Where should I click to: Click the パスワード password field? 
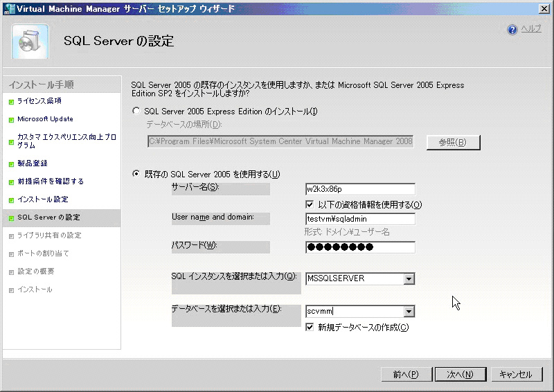point(359,247)
